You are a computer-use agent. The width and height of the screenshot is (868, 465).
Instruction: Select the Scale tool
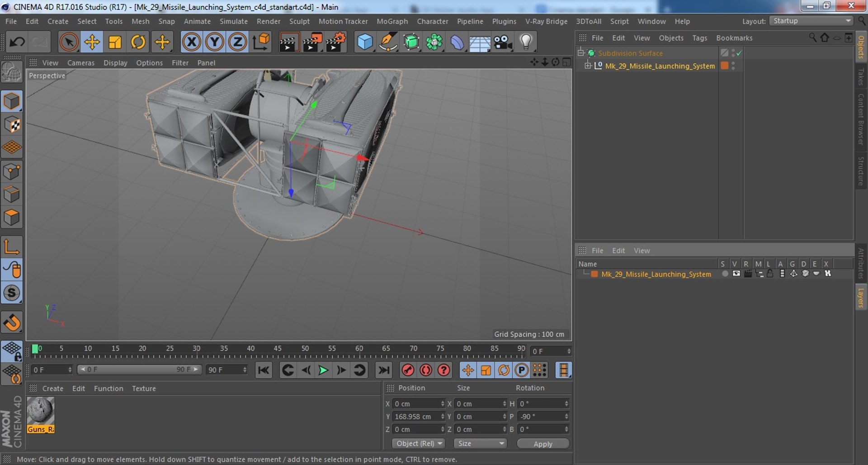pos(115,42)
